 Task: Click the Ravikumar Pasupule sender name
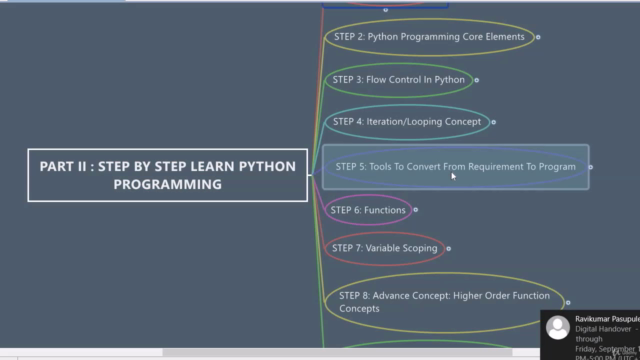[608, 319]
